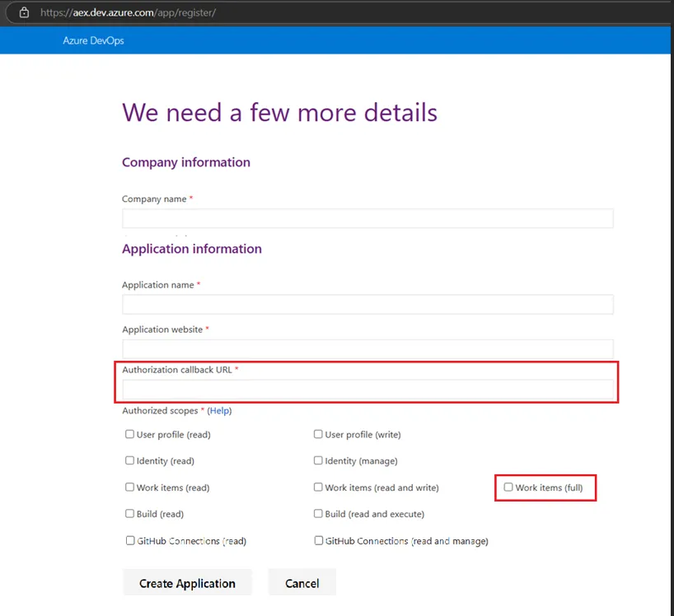Screen dimensions: 674x616
Task: Check Identity (read) scope
Action: coord(129,460)
